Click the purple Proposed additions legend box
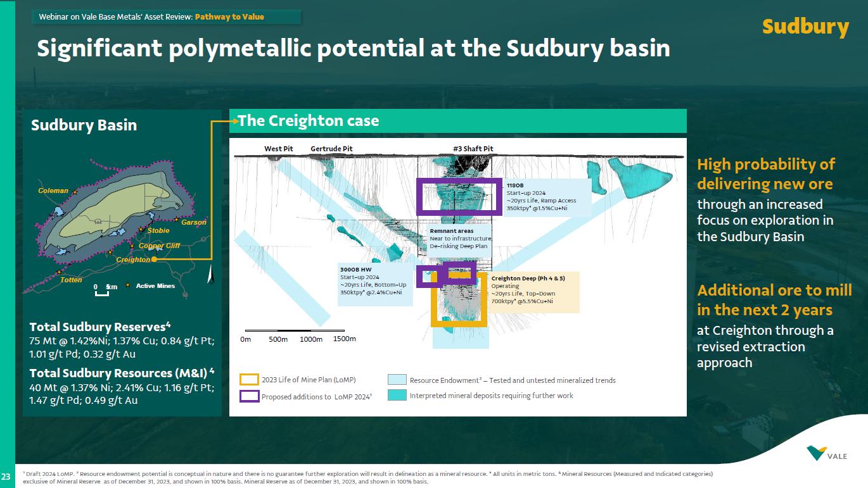The width and height of the screenshot is (868, 488). 249,397
